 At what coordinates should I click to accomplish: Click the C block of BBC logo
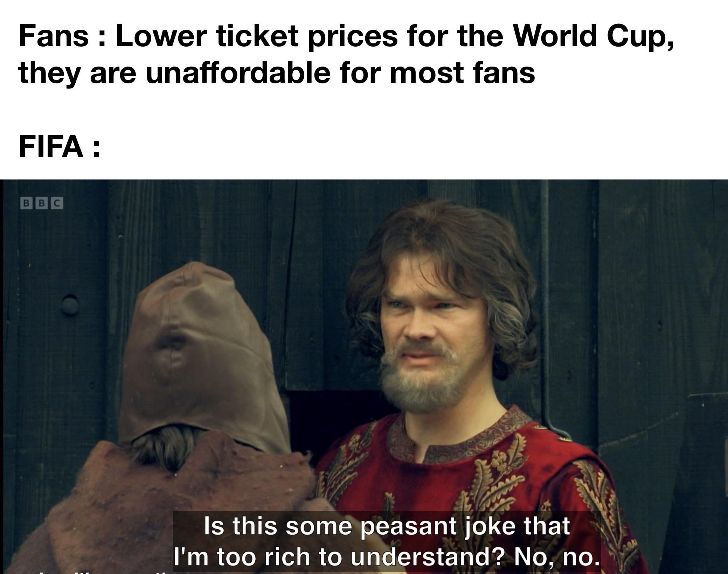click(58, 204)
